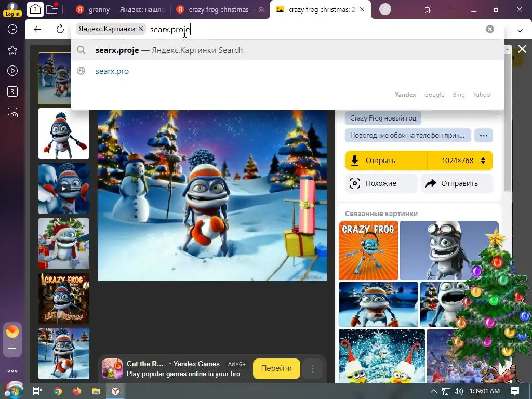This screenshot has width=532, height=399.
Task: Open the Bookmarks star icon in sidebar
Action: click(x=12, y=50)
